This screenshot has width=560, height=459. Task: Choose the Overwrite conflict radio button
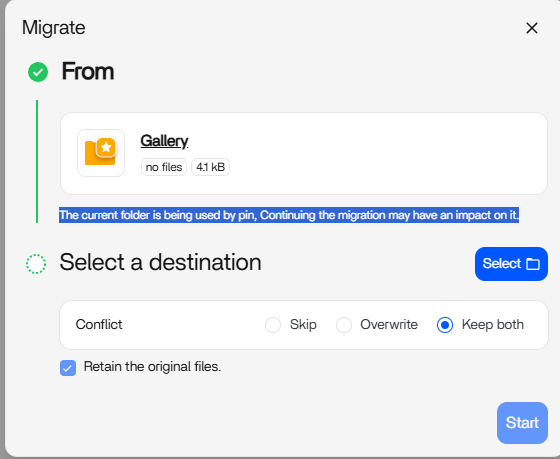tap(344, 325)
